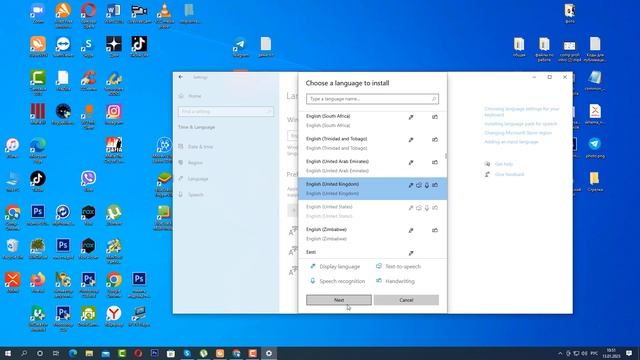
Task: Open Date & time settings page
Action: click(200, 147)
